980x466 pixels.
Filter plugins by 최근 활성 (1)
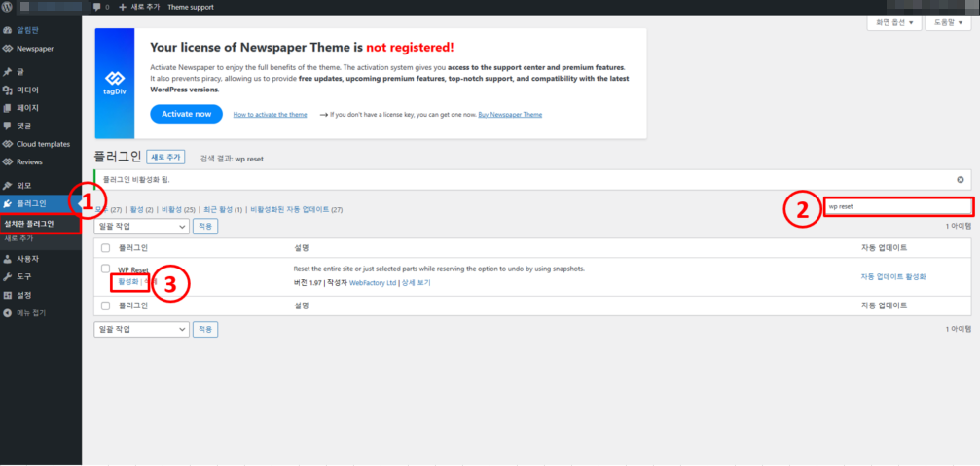[223, 210]
